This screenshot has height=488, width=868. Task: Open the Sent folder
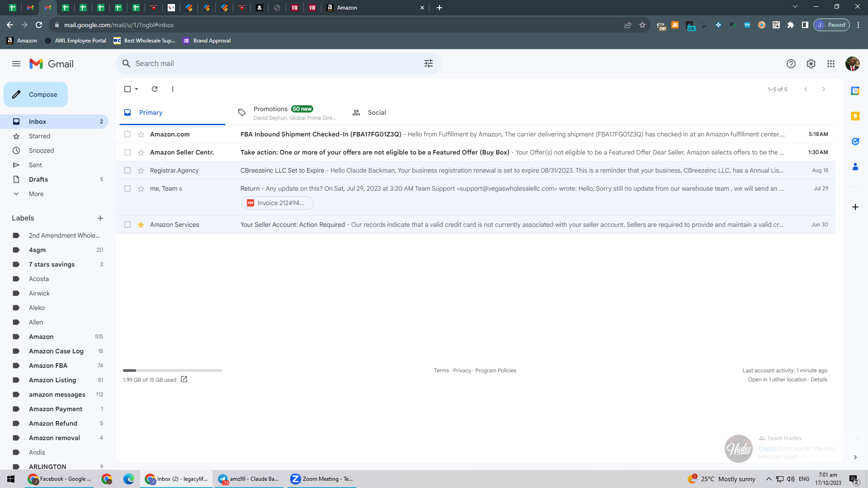click(54, 165)
